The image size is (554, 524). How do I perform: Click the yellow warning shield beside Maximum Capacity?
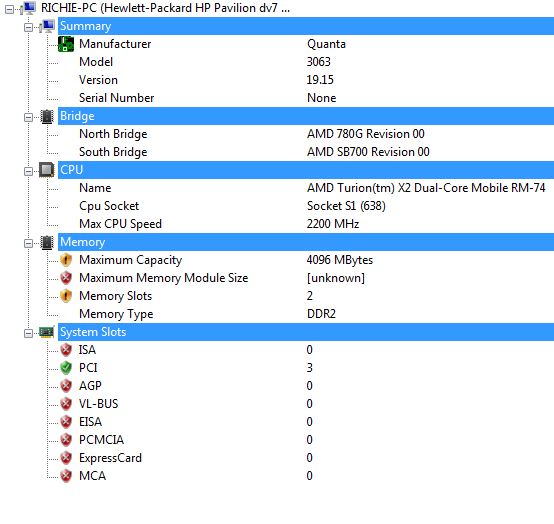point(66,260)
